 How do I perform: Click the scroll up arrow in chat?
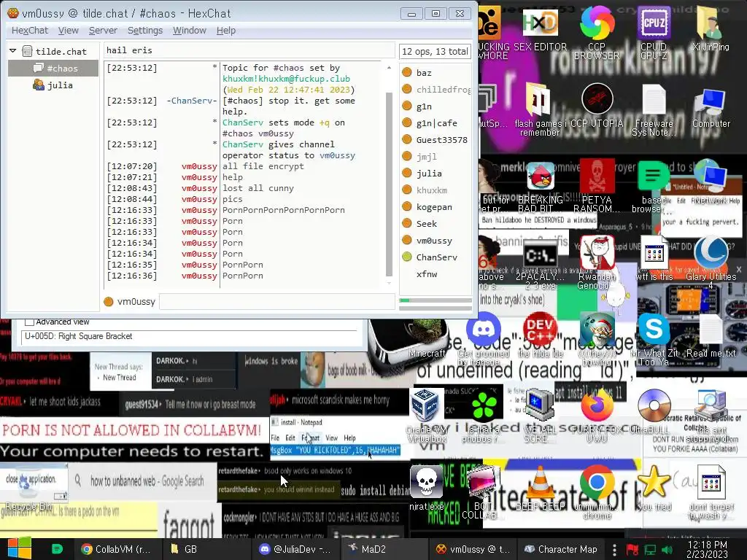389,68
